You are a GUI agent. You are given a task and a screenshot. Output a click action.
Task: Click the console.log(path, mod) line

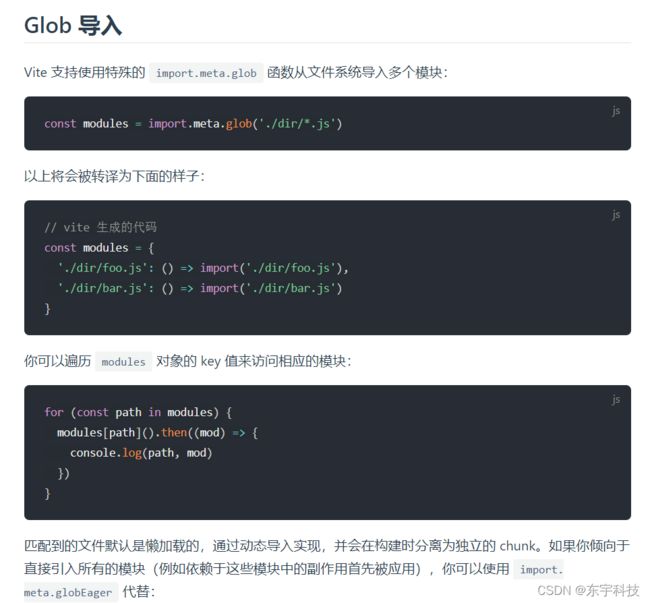pyautogui.click(x=141, y=453)
